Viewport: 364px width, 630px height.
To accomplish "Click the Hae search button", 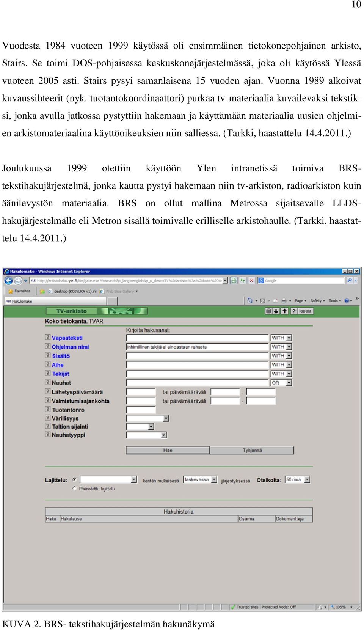I will (x=168, y=450).
